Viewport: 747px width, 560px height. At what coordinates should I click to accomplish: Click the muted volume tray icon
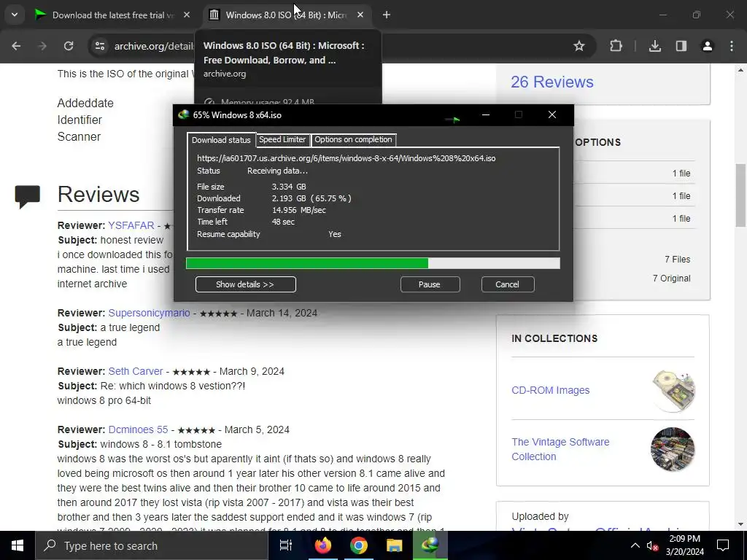click(652, 546)
